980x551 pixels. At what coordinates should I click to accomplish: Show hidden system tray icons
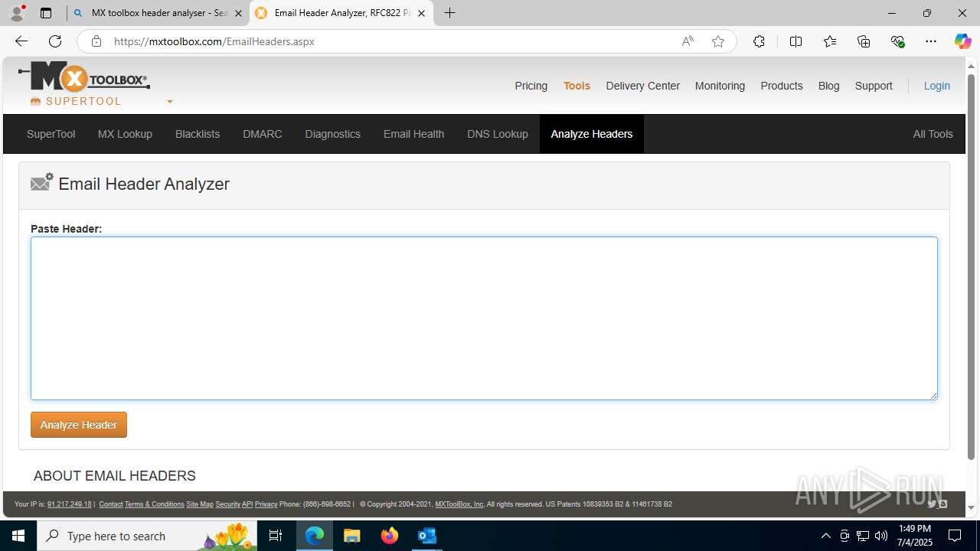click(x=826, y=536)
